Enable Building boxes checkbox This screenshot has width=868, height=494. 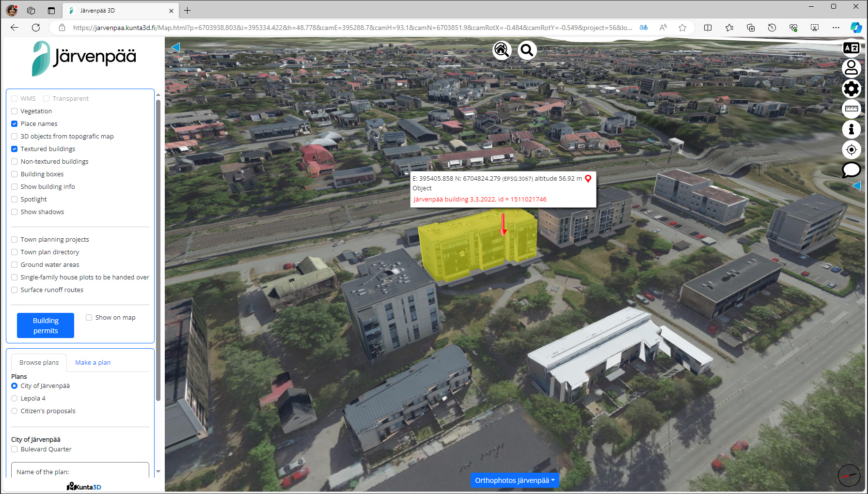15,174
